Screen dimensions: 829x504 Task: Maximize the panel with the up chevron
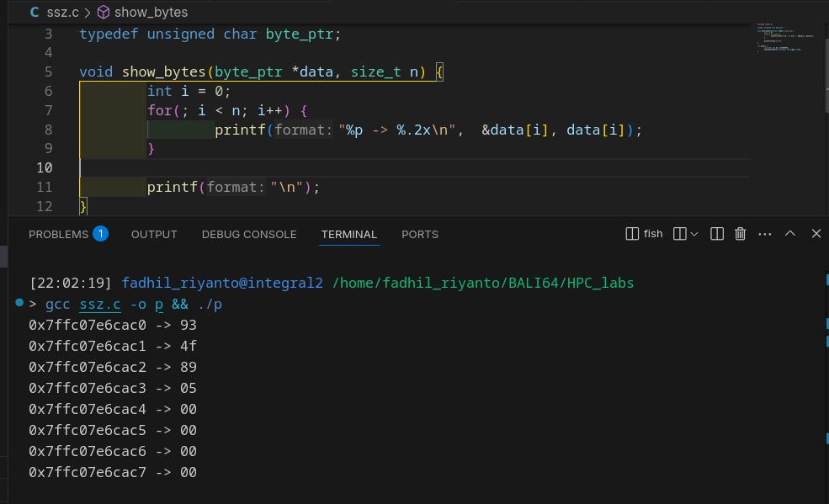click(x=790, y=234)
